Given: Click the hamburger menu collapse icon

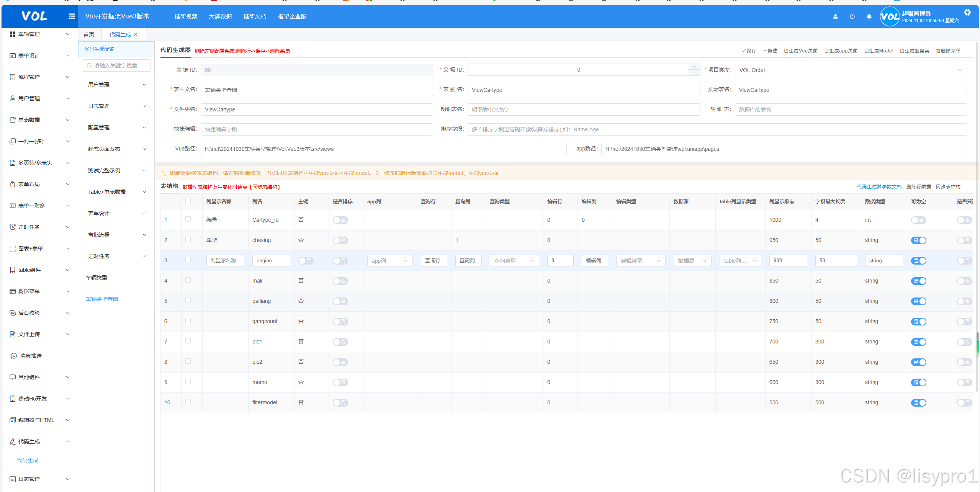Looking at the screenshot, I should pyautogui.click(x=72, y=16).
